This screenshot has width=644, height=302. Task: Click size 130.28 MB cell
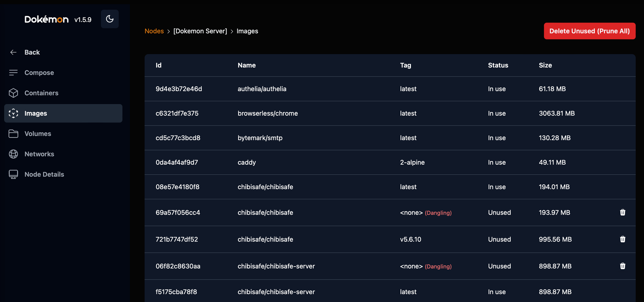tap(554, 138)
